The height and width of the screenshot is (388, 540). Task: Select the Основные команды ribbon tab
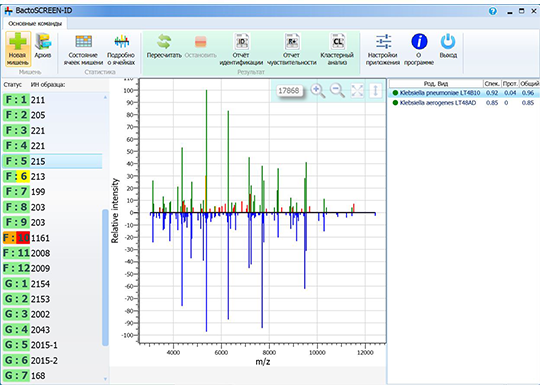35,24
